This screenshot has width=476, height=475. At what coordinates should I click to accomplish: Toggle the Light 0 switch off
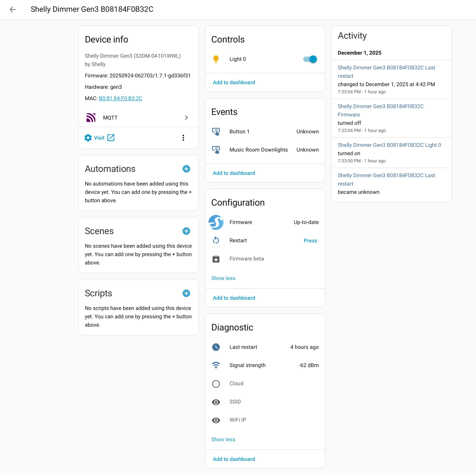pos(310,59)
